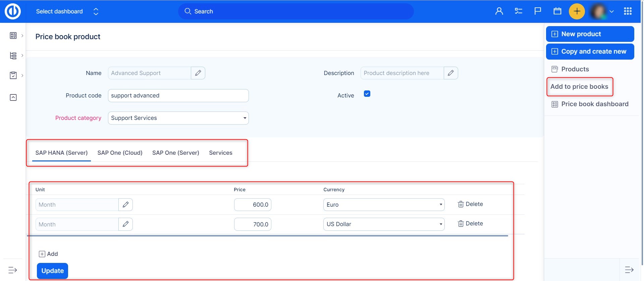Viewport: 644px width, 281px height.
Task: Open the calendar icon in header
Action: (x=557, y=11)
